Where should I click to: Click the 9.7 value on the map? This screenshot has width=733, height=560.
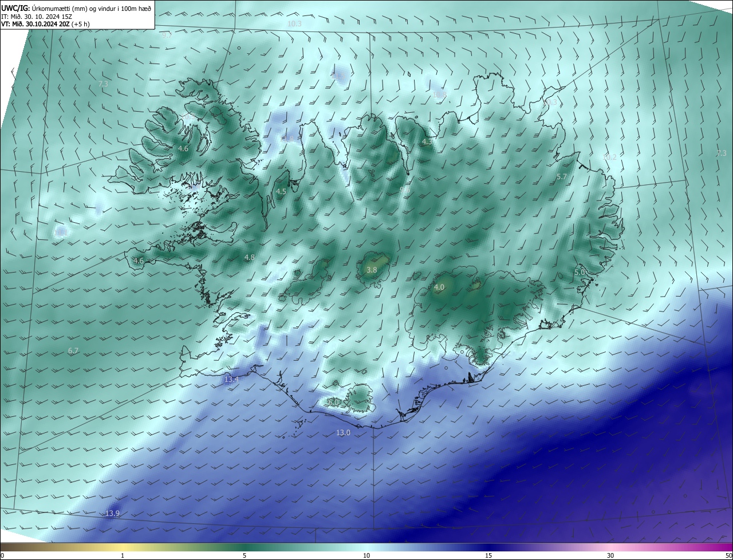[167, 36]
